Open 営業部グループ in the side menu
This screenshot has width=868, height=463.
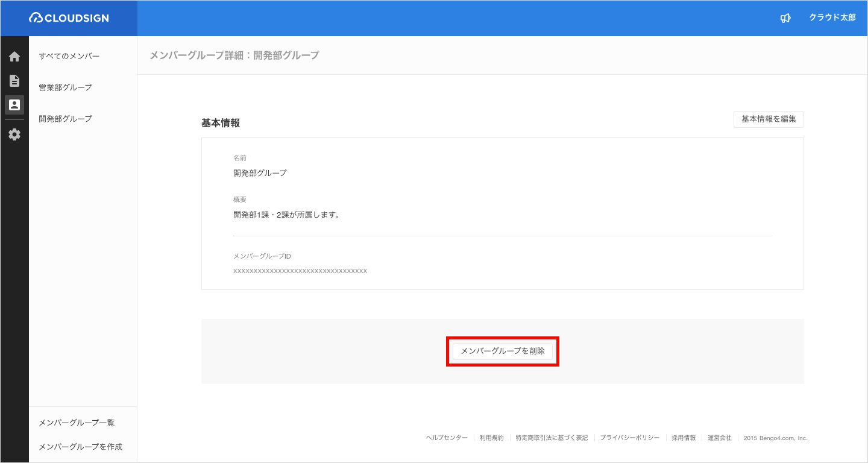point(65,87)
